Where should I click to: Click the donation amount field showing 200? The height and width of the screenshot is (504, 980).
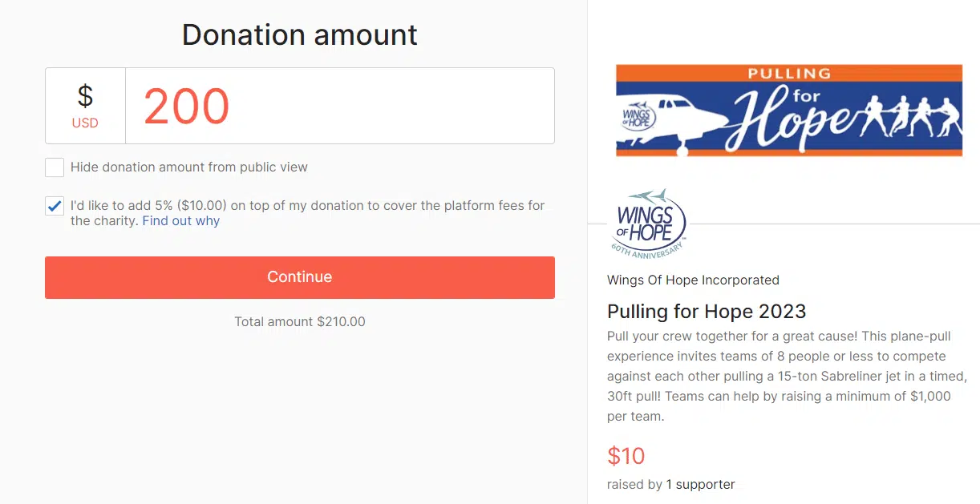(x=340, y=106)
